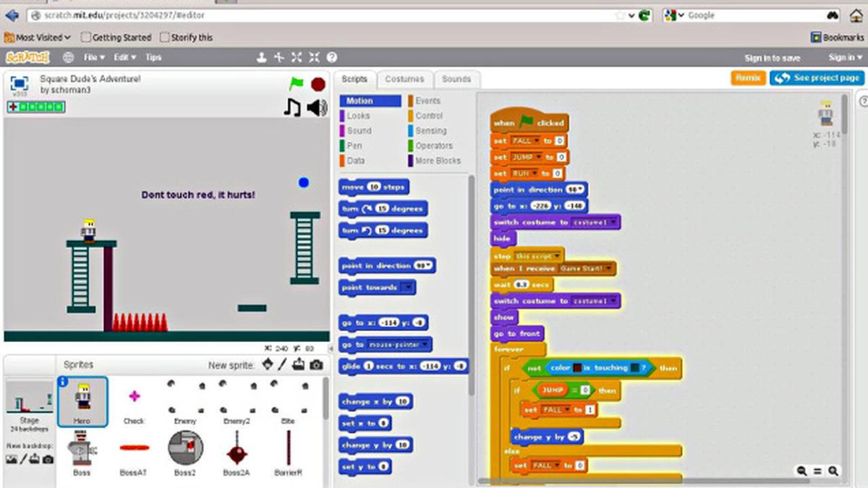Image resolution: width=868 pixels, height=488 pixels.
Task: Click the orange Remix button
Action: point(748,78)
